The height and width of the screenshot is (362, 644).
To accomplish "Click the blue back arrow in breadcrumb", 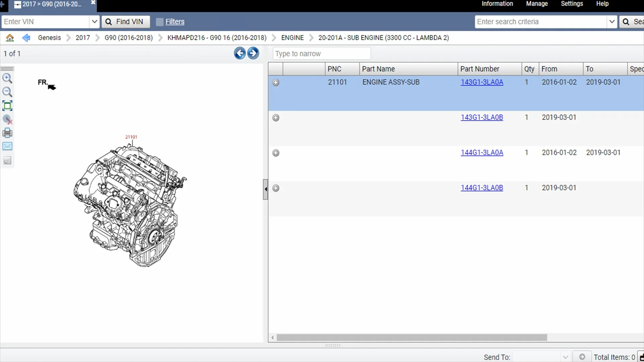I will pyautogui.click(x=26, y=38).
